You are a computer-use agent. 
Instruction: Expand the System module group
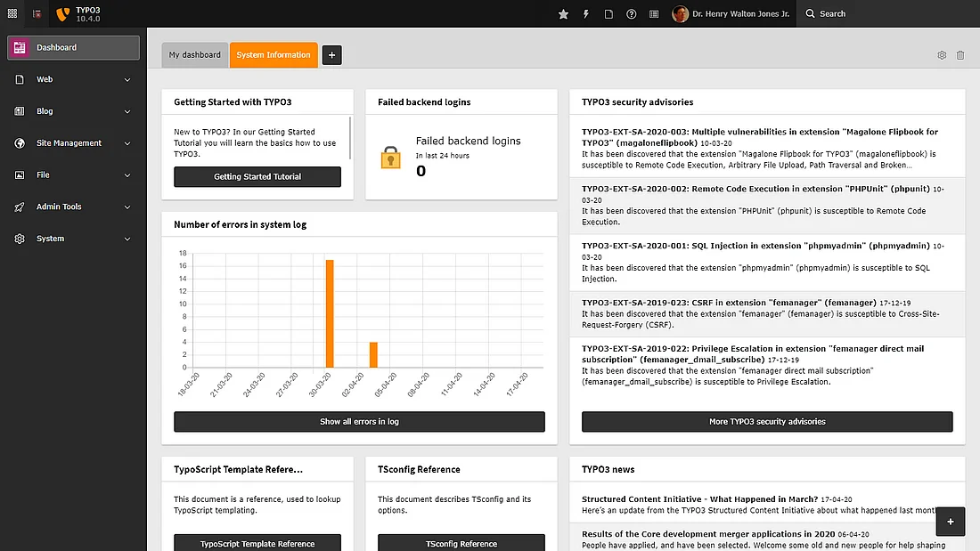[x=73, y=239]
